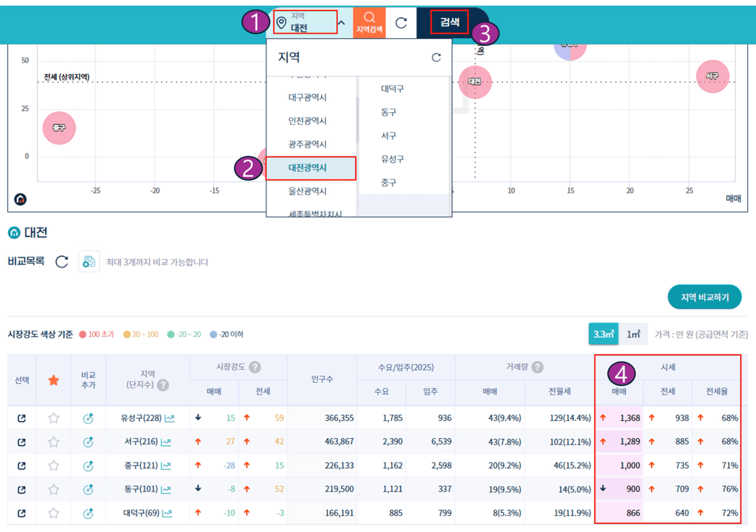Image resolution: width=756 pixels, height=532 pixels.
Task: Choose 동구 in the dropdown district list
Action: click(x=389, y=112)
